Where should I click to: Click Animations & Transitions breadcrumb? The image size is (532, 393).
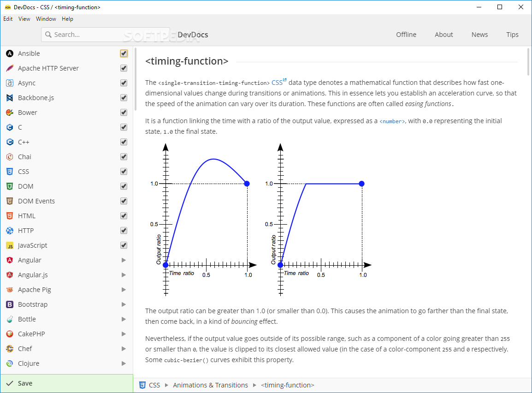tap(210, 385)
